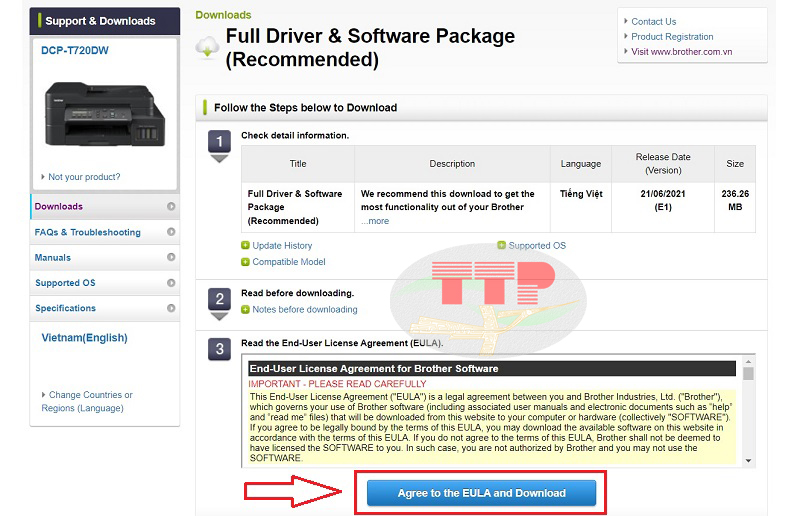Viewport: 800px width, 516px height.
Task: Click the circle arrow icon beside Supported OS menu
Action: [x=171, y=283]
